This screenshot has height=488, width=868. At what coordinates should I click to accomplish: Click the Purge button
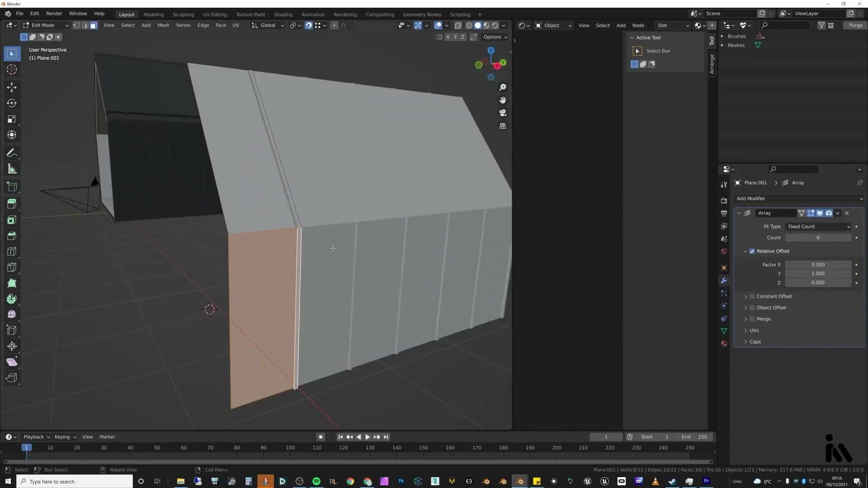(x=855, y=25)
